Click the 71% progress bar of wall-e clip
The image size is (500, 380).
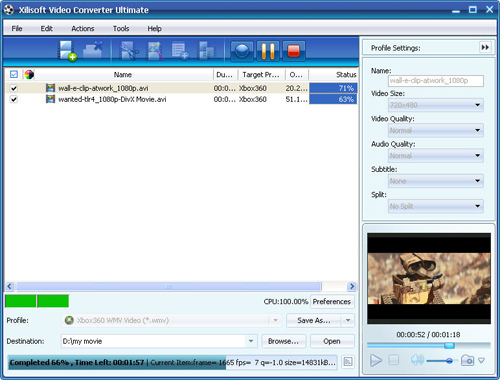333,88
